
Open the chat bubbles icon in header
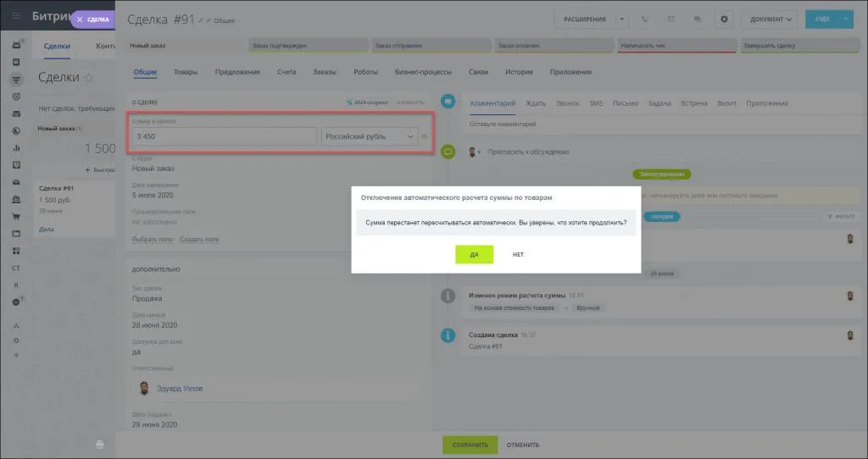697,19
